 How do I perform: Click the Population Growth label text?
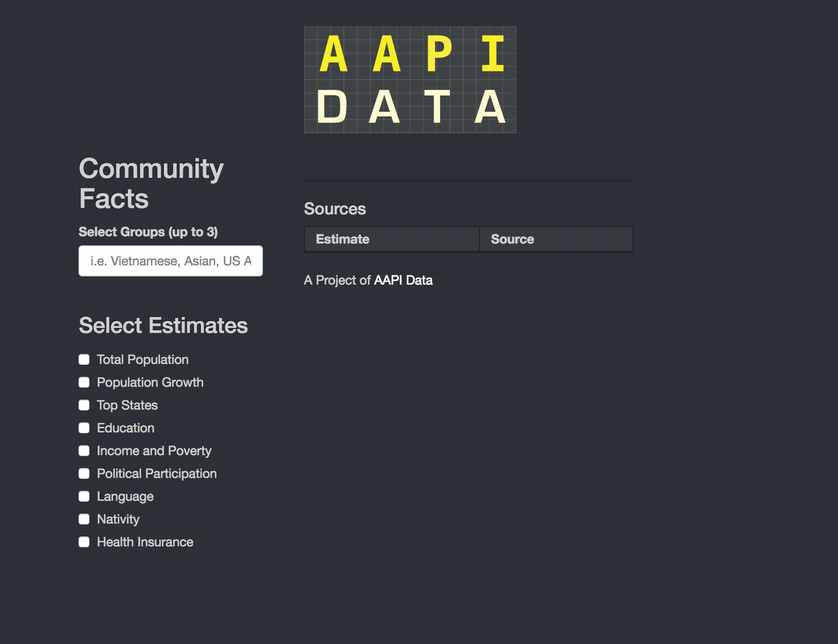click(150, 382)
